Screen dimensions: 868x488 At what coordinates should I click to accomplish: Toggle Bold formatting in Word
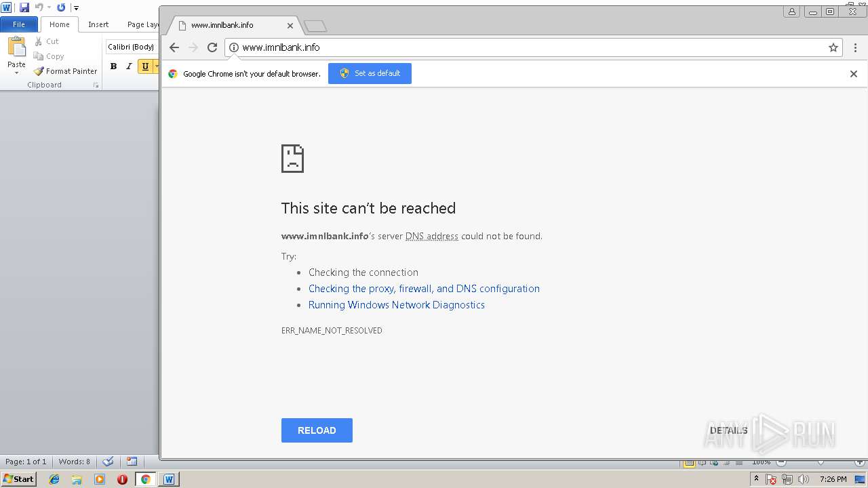(113, 66)
